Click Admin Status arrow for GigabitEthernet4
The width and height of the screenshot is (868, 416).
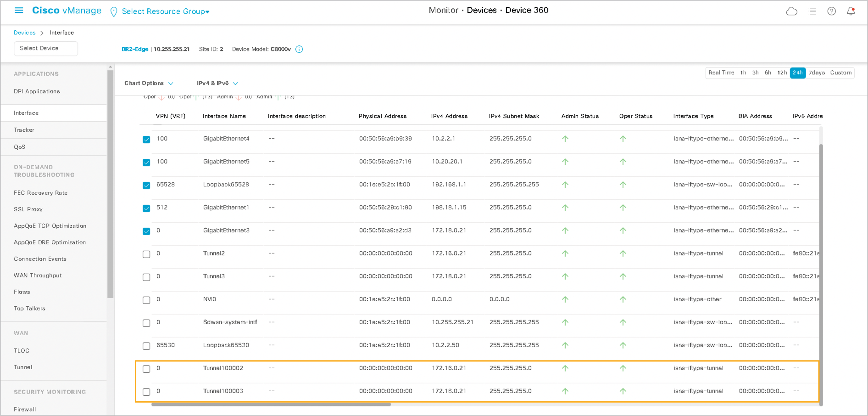565,139
